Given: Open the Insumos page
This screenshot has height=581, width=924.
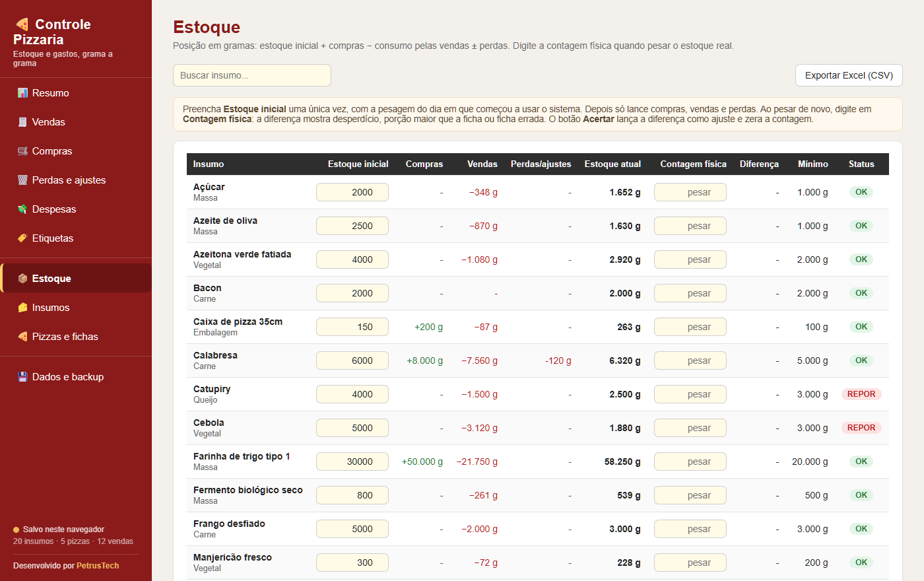Looking at the screenshot, I should 76,308.
